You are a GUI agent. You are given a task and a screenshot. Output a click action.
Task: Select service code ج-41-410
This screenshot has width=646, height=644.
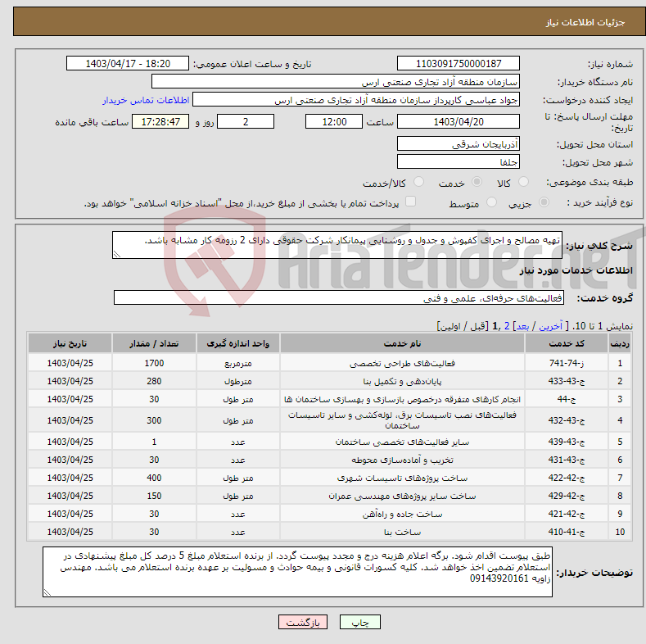(567, 533)
